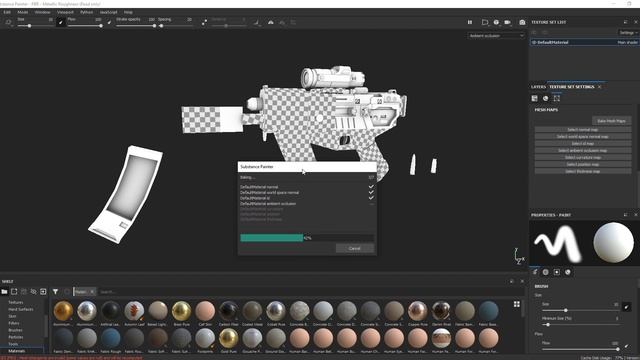This screenshot has width=640, height=360.
Task: Click Select world space normal map
Action: pos(582,137)
